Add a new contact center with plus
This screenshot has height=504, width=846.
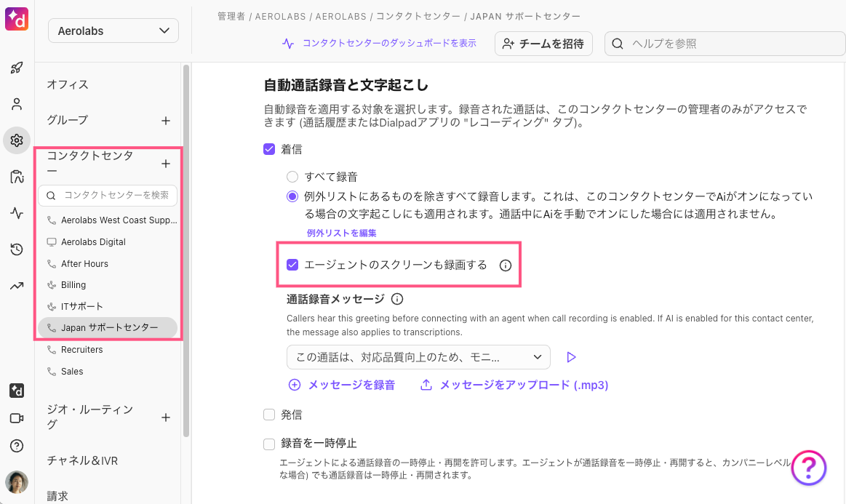[166, 164]
